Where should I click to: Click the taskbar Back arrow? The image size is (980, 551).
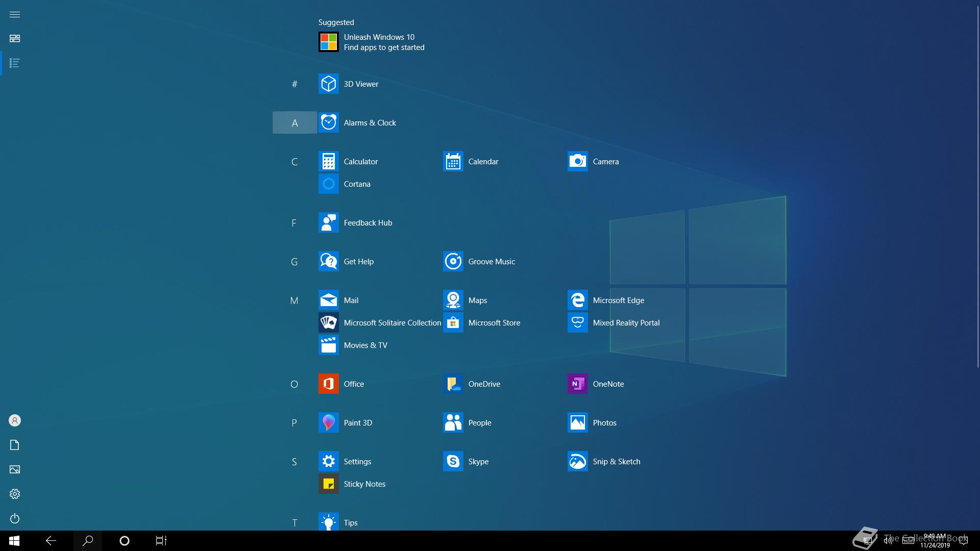(51, 541)
